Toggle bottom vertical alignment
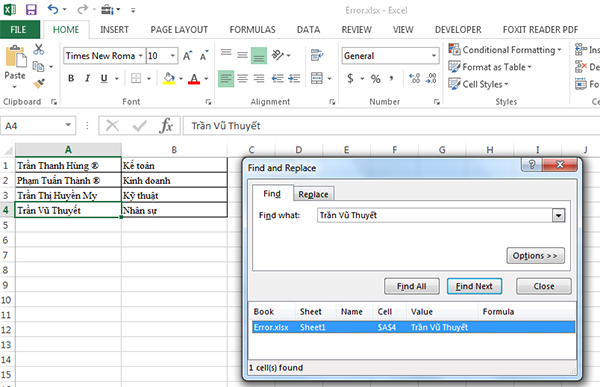This screenshot has width=600, height=387. click(x=259, y=56)
